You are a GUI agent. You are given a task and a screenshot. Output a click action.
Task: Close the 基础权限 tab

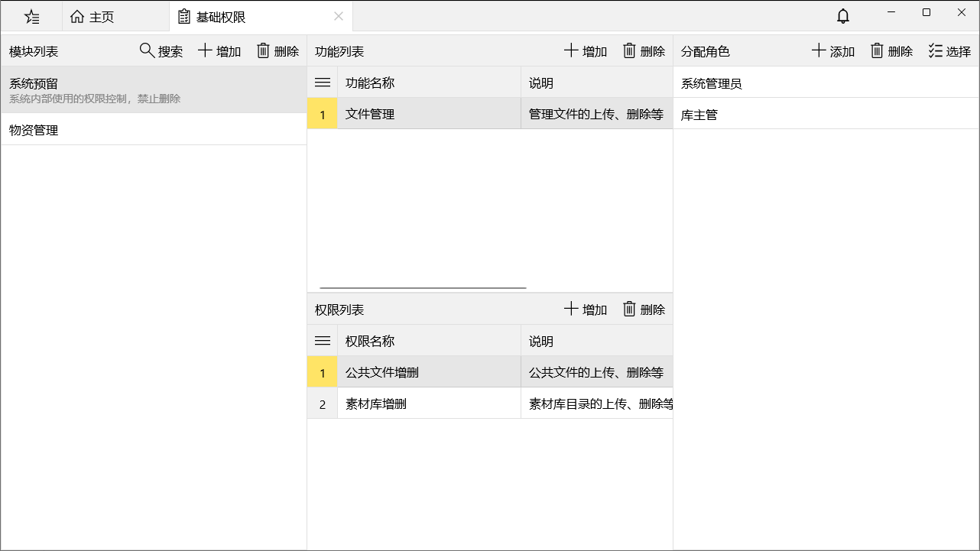click(339, 16)
